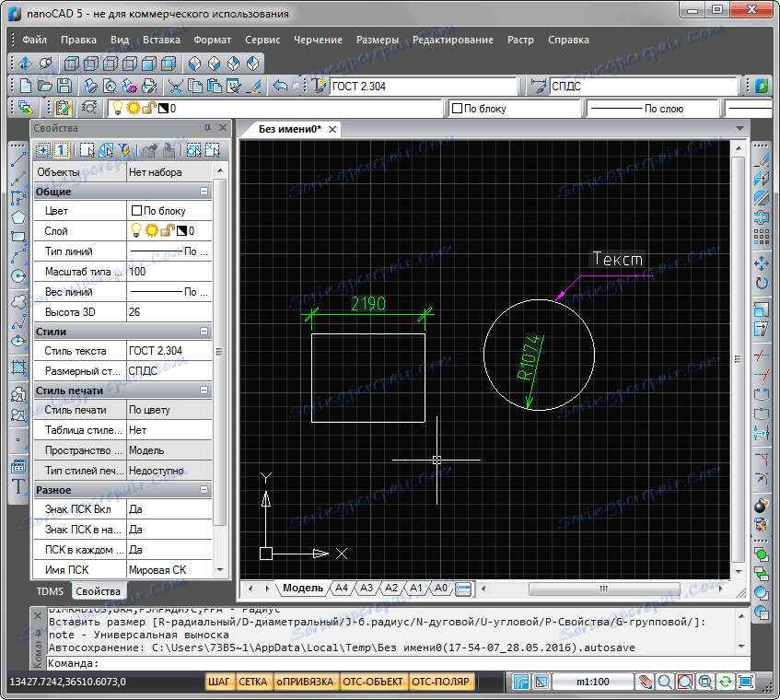Image resolution: width=780 pixels, height=700 pixels.
Task: Click the Цвет По блоку color swatch
Action: [137, 211]
